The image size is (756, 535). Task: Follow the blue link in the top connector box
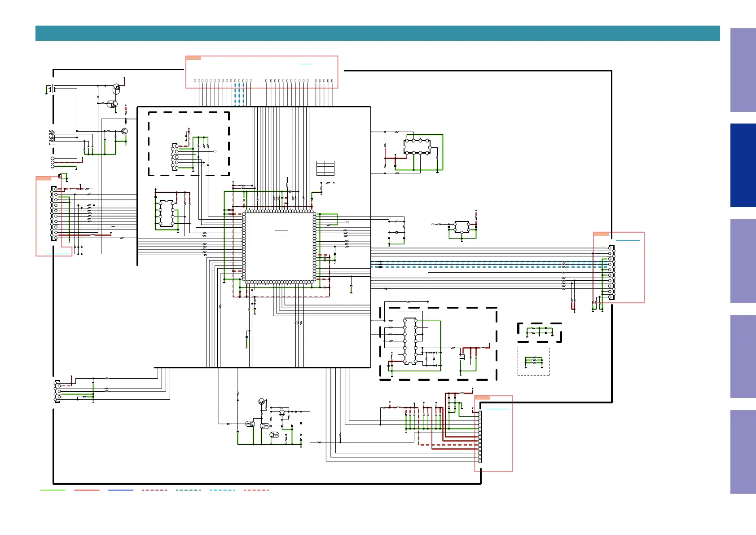pyautogui.click(x=307, y=64)
